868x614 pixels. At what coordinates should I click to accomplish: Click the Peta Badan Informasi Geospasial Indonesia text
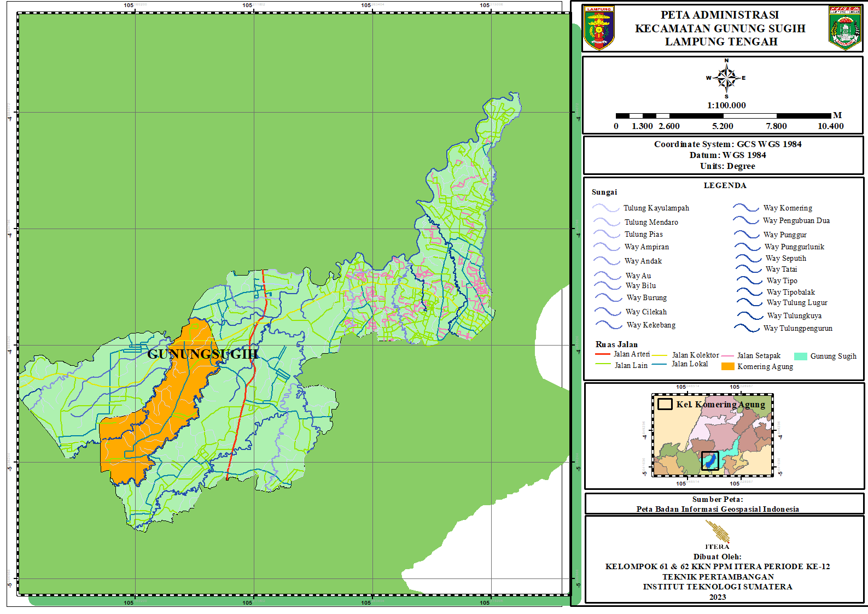tap(718, 509)
